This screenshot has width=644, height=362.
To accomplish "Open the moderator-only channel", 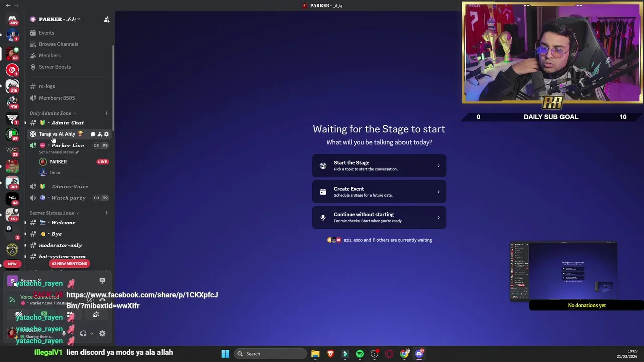I will pos(60,245).
